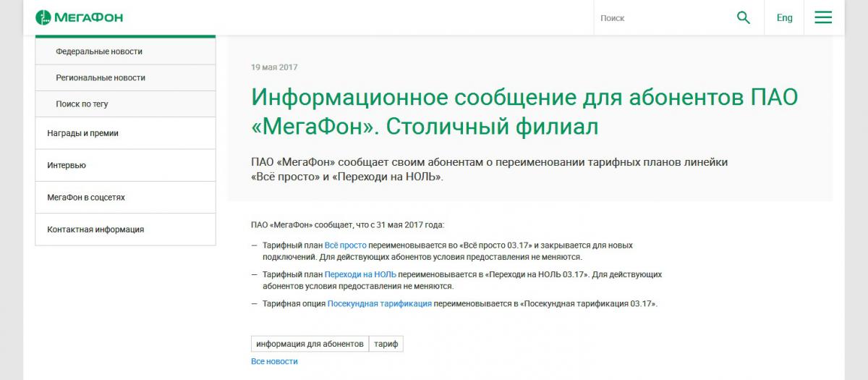Click the информация для абонентов tag
This screenshot has height=380, width=868.
310,344
